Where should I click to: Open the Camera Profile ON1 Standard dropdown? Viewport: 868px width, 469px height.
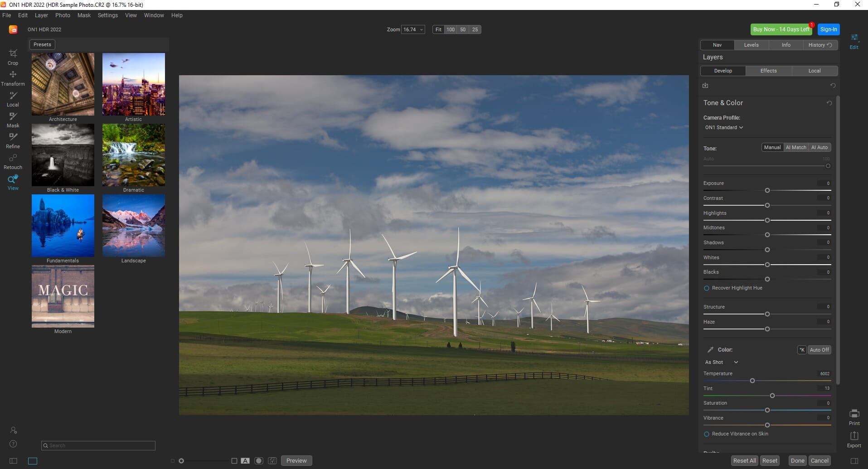pyautogui.click(x=724, y=127)
